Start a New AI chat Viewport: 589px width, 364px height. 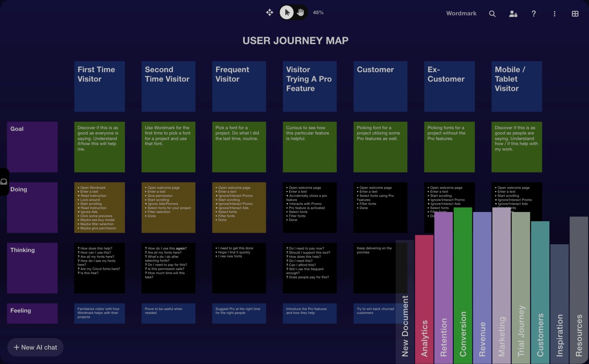click(35, 347)
